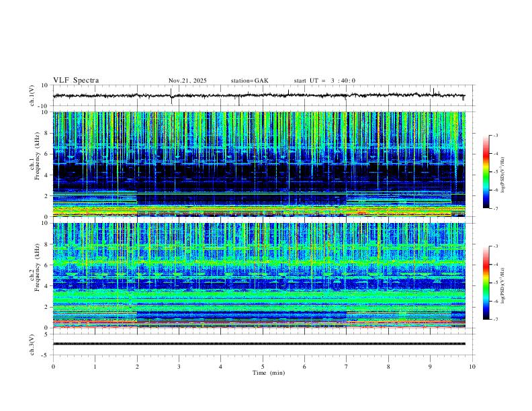Click the ch.2 color bar PSD label
This screenshot has height=411, width=532.
tap(502, 285)
